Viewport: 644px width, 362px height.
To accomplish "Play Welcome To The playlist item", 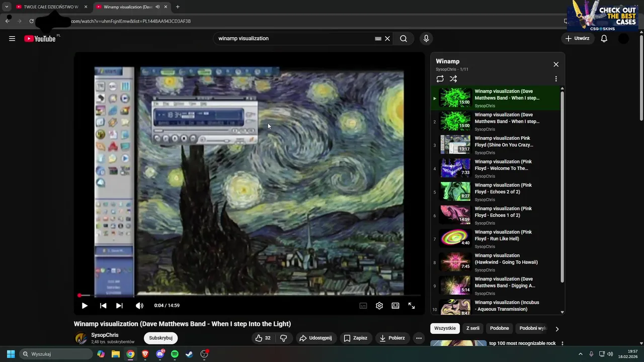I will coord(496,169).
